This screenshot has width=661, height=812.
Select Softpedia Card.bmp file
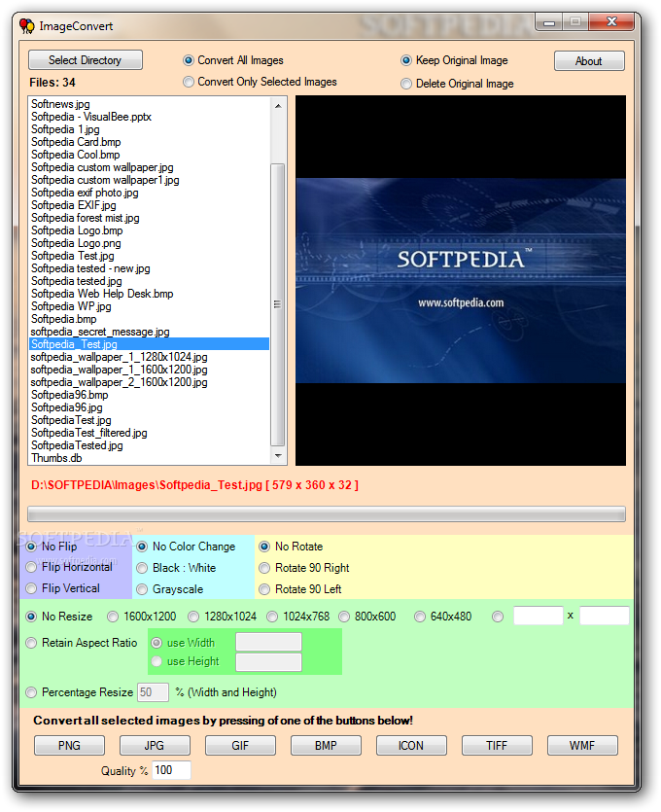150,142
